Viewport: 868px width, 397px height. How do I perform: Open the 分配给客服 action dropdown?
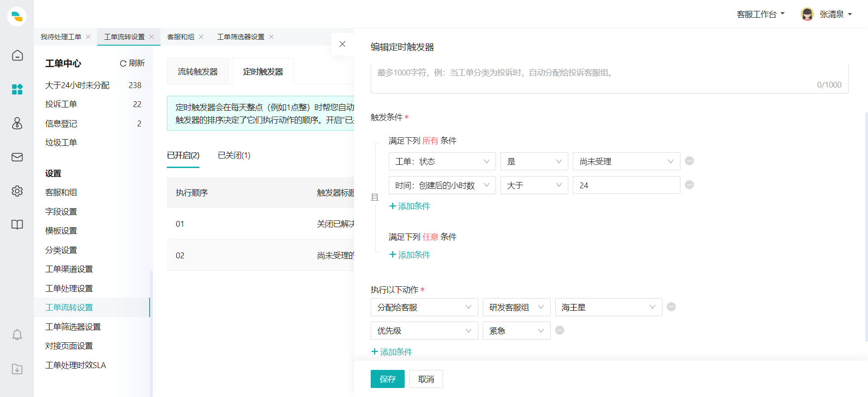pos(424,307)
